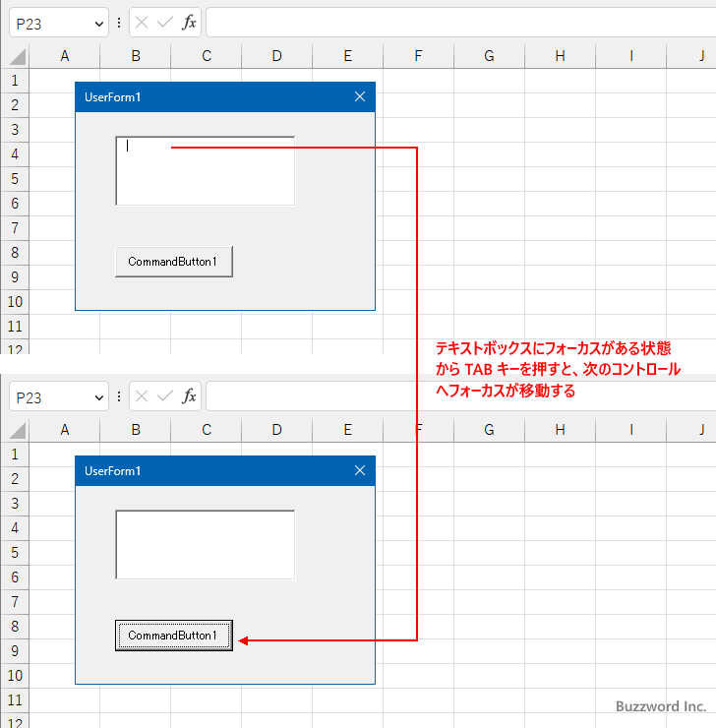Image resolution: width=716 pixels, height=728 pixels.
Task: Select row 8 header in lower worksheet
Action: (x=15, y=627)
